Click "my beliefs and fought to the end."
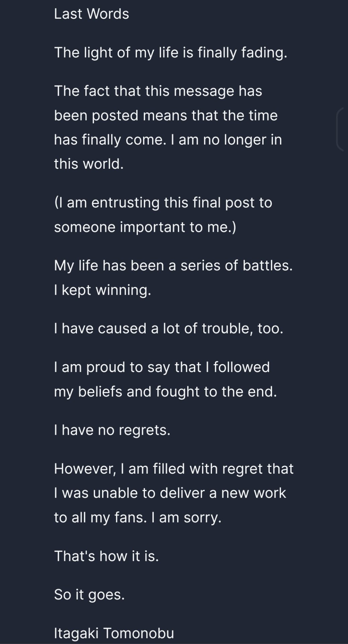The width and height of the screenshot is (348, 644). coord(165,392)
